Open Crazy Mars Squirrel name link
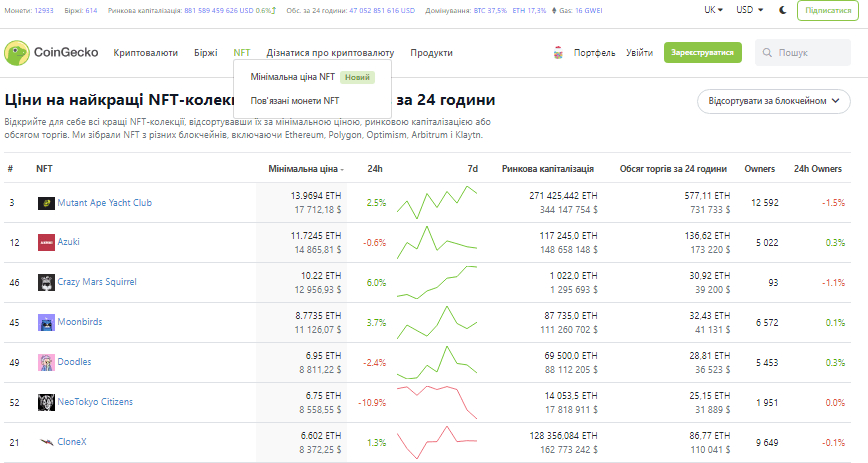This screenshot has height=463, width=868. [x=97, y=282]
